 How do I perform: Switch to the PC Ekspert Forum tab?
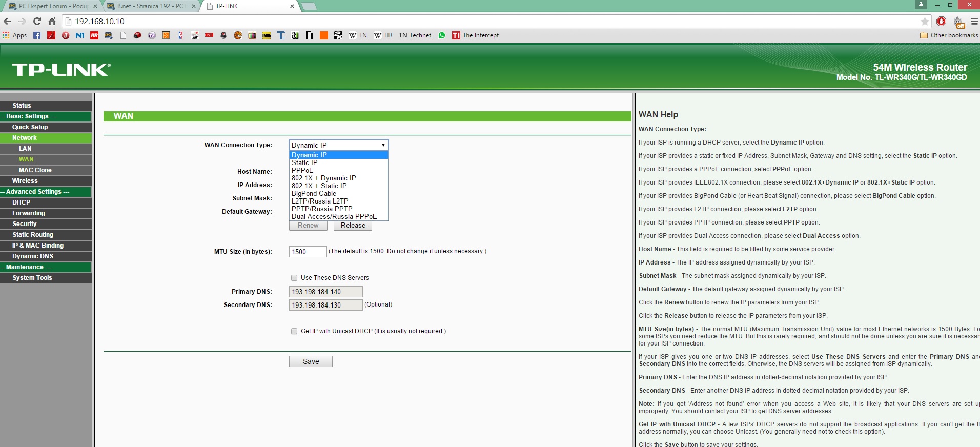tap(51, 6)
